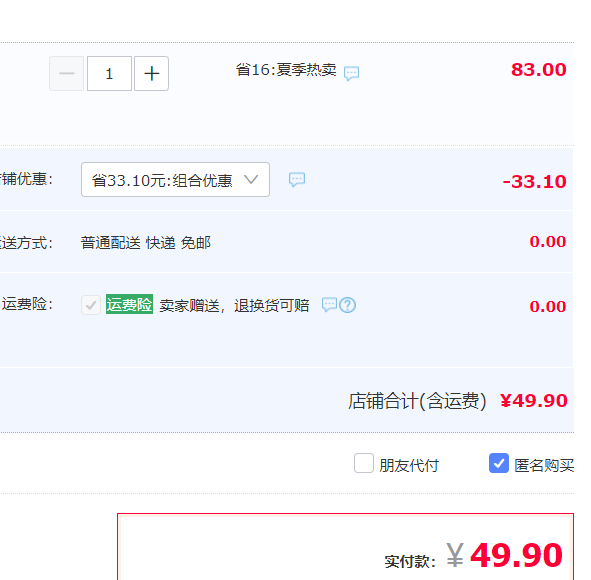Click the quantity input field showing 1

109,73
